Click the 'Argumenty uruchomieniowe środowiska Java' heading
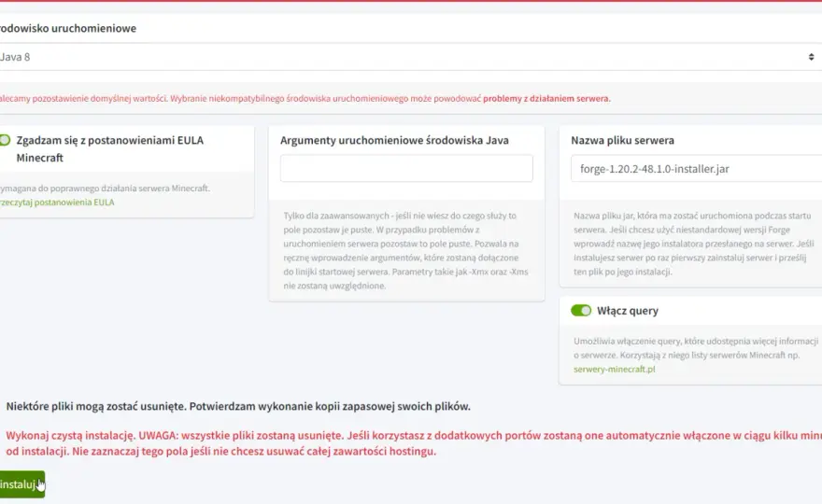 tap(394, 140)
